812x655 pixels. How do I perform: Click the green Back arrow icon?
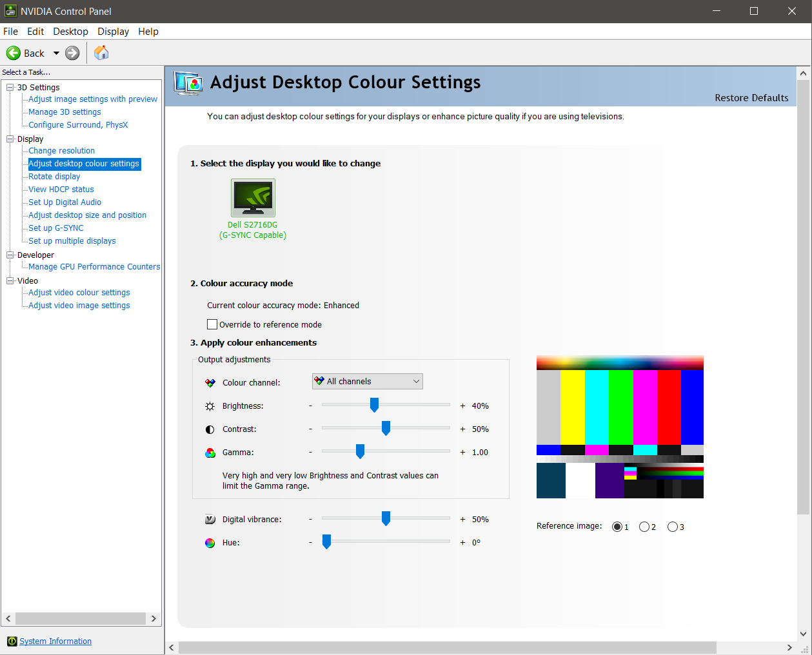[14, 53]
